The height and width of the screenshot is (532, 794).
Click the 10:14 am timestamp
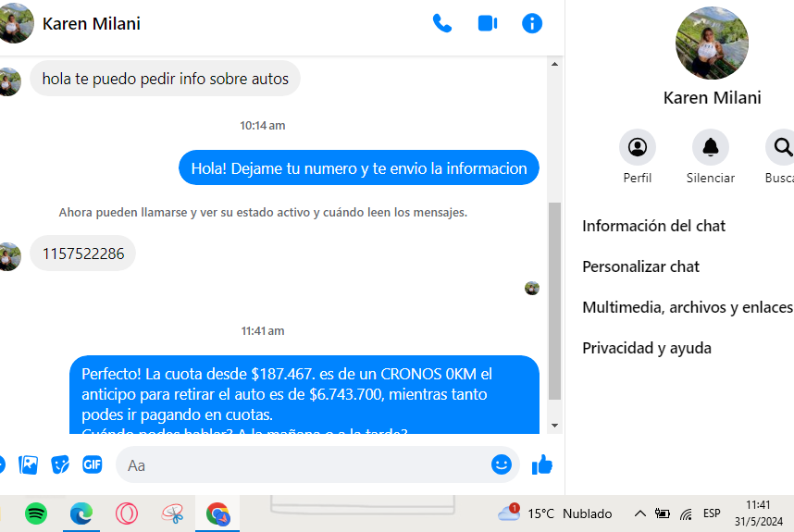point(262,126)
